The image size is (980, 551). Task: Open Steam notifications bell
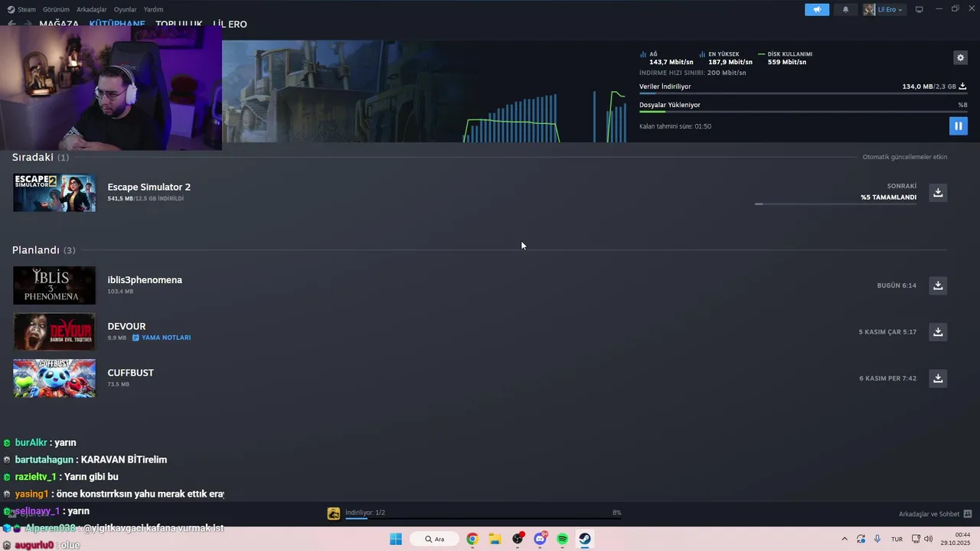tap(846, 9)
